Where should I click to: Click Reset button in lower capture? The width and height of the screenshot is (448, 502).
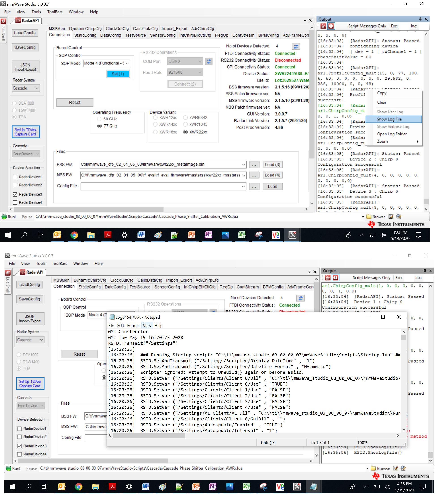pos(79,354)
